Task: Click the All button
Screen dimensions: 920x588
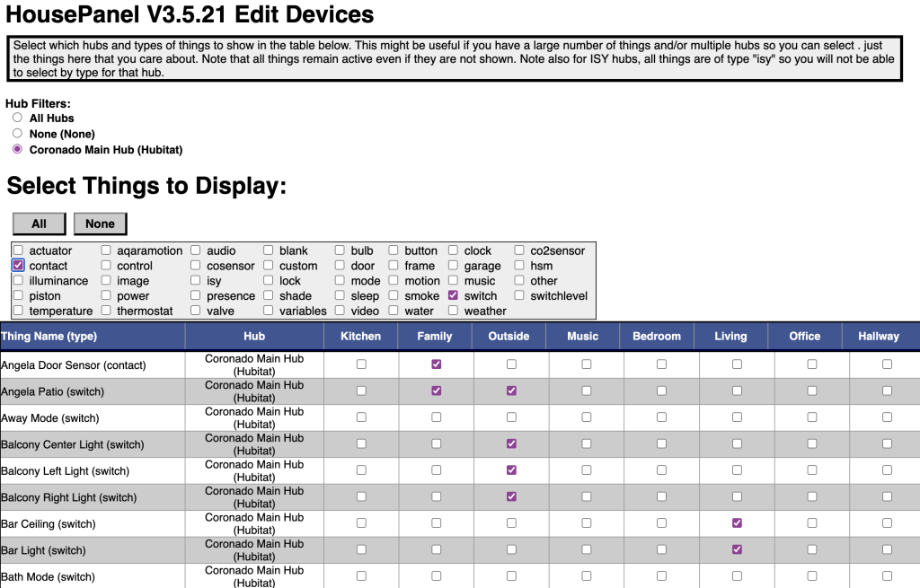Action: (x=39, y=224)
